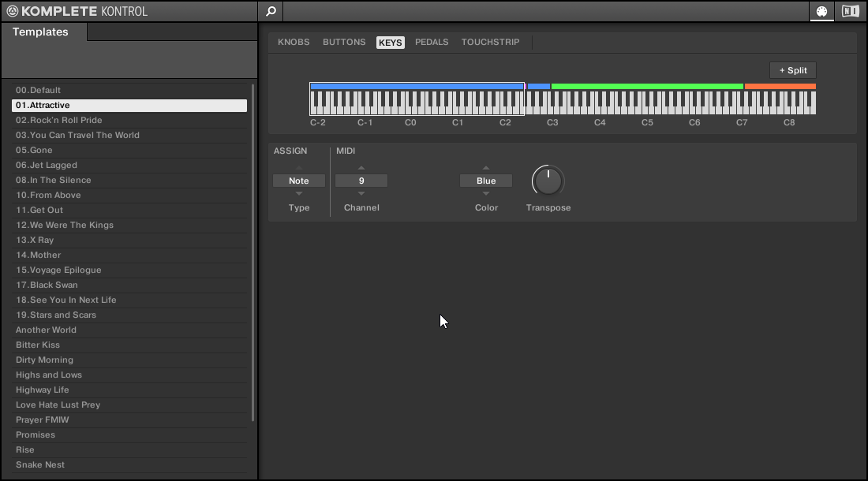Screen dimensions: 868x481
Task: Open the Channel 9 value field
Action: (x=361, y=181)
